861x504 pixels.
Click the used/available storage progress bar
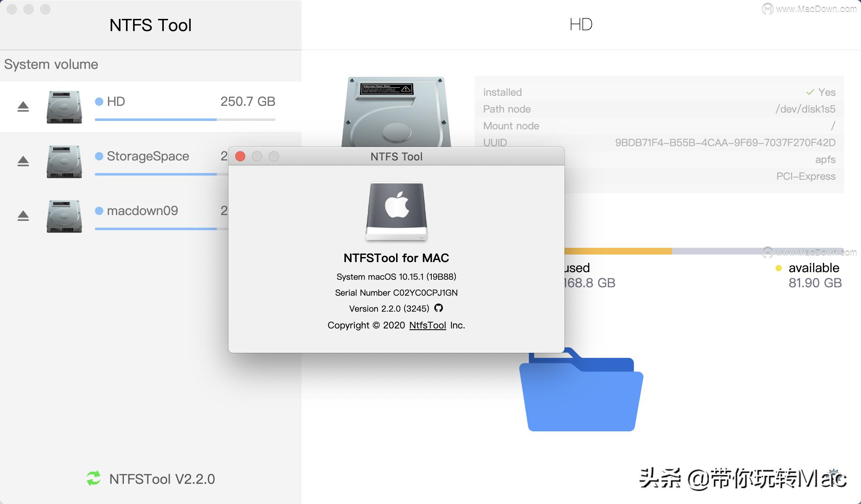point(714,251)
